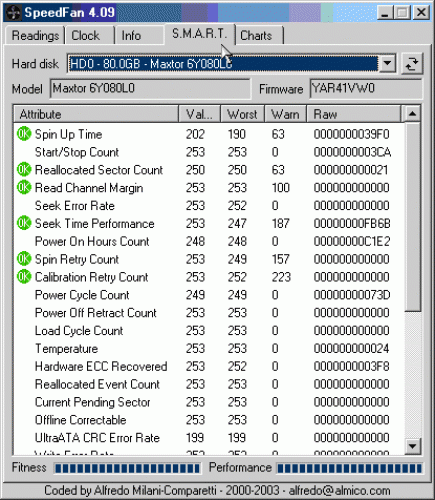
Task: Click the Worst column header
Action: click(242, 114)
